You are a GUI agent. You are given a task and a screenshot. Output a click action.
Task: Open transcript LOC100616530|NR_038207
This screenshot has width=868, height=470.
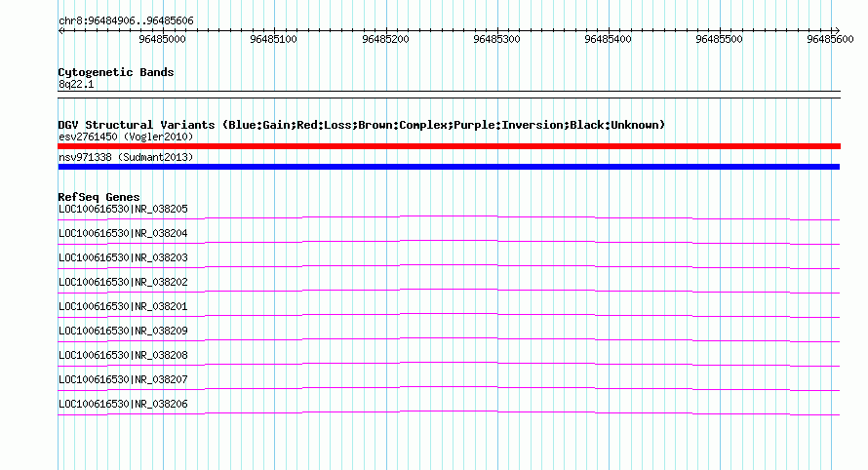(124, 379)
